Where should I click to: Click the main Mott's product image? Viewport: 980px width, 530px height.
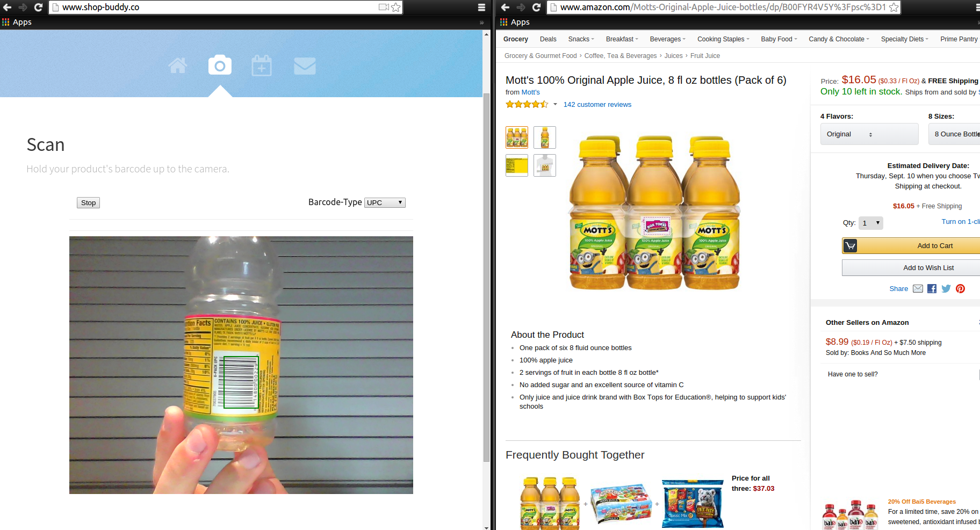655,213
